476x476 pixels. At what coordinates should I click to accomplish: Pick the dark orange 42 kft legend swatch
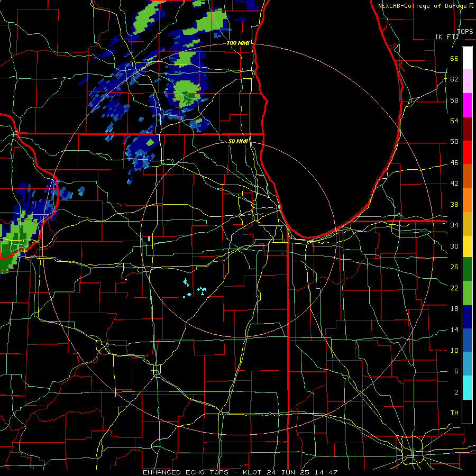click(467, 176)
